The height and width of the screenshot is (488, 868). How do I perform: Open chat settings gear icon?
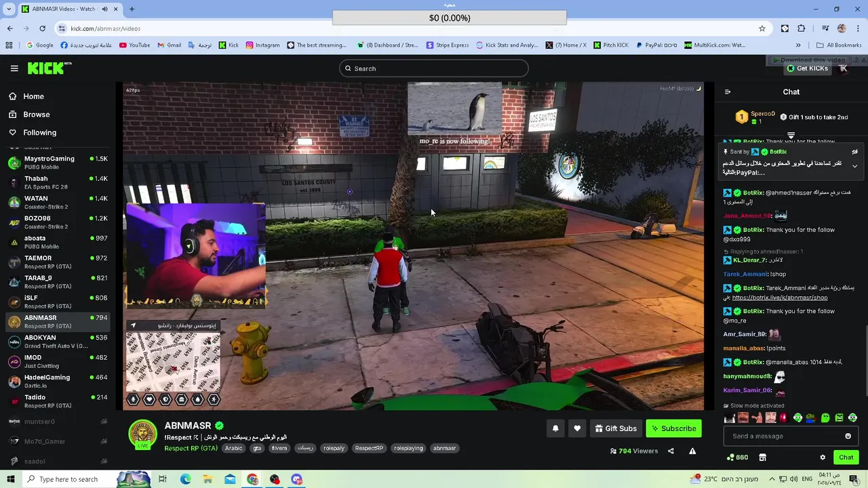823,457
